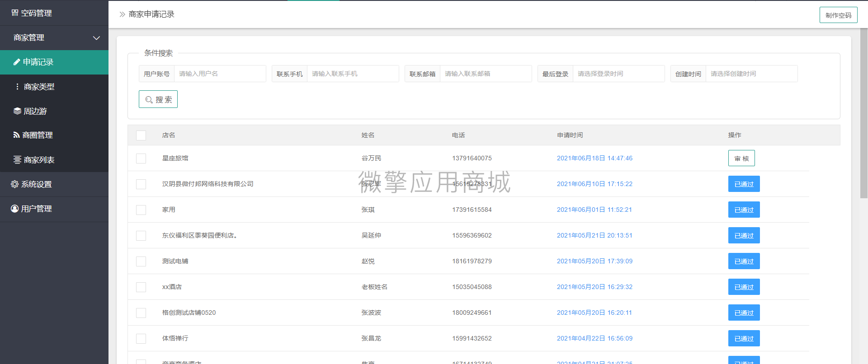Check the box for 星座旅馆 row
The height and width of the screenshot is (364, 868).
(x=141, y=159)
